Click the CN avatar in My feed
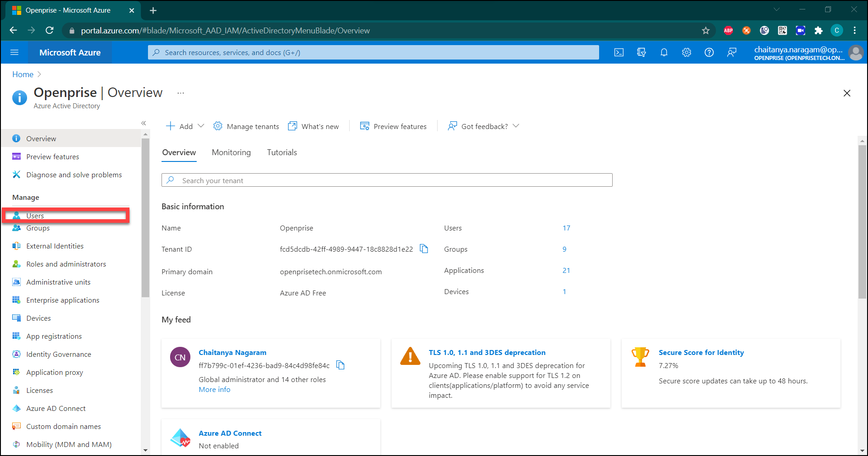This screenshot has height=456, width=868. coord(180,357)
